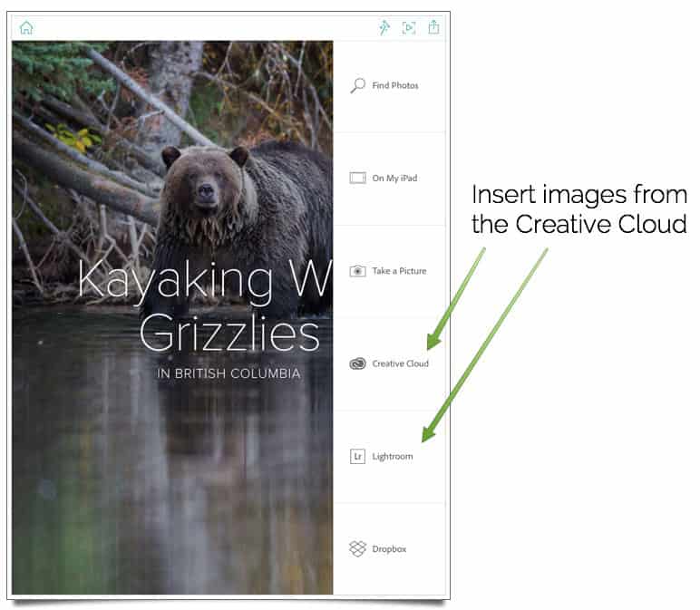
Task: Open the magic wand themes icon
Action: click(x=384, y=28)
